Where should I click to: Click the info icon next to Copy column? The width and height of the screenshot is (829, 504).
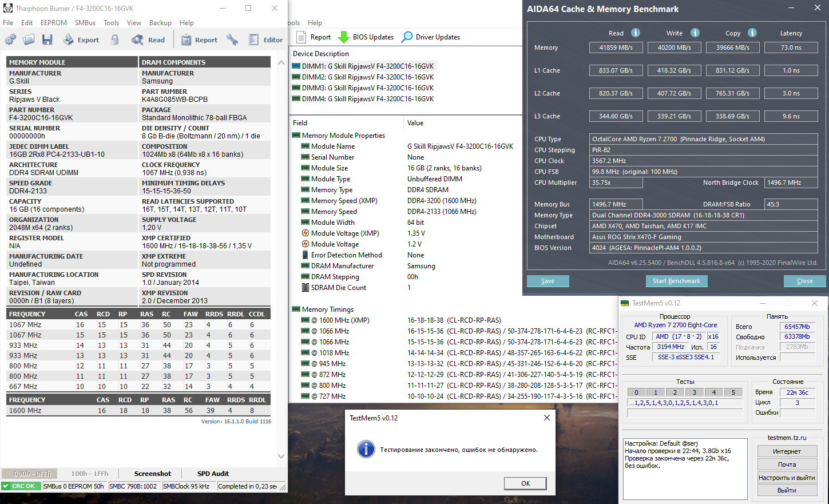tap(752, 33)
